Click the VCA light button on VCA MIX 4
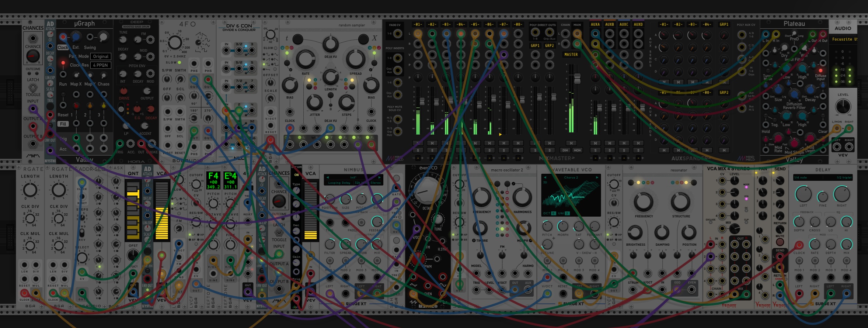The image size is (868, 328). point(746,199)
